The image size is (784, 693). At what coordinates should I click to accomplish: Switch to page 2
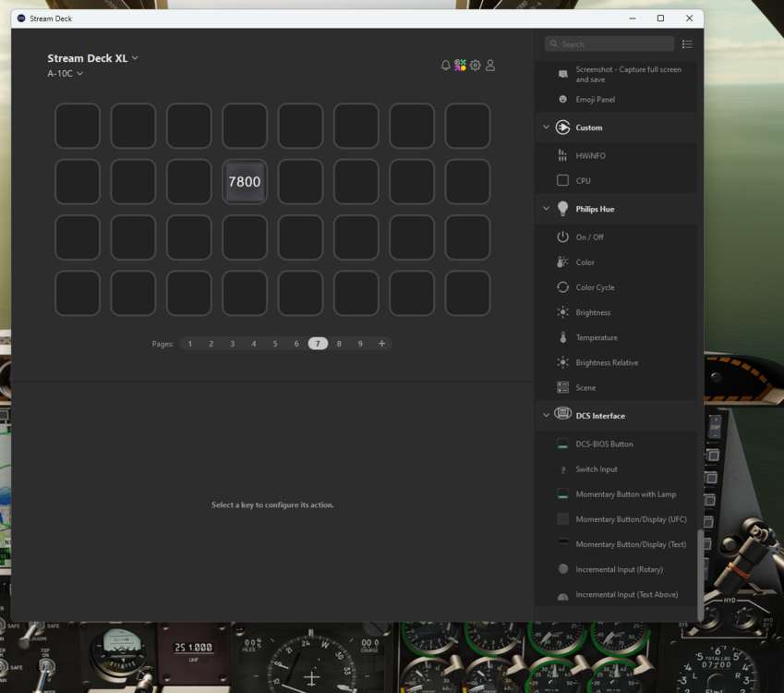click(211, 344)
